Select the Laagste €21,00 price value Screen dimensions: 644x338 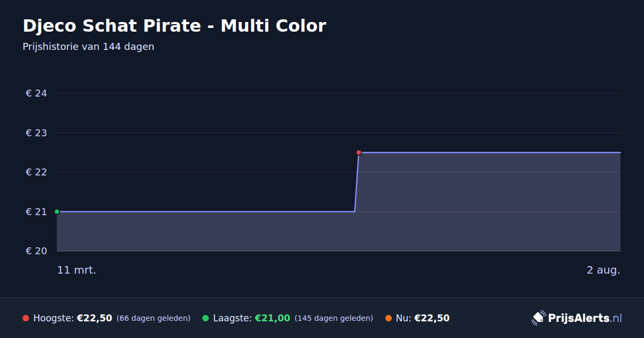pyautogui.click(x=273, y=318)
